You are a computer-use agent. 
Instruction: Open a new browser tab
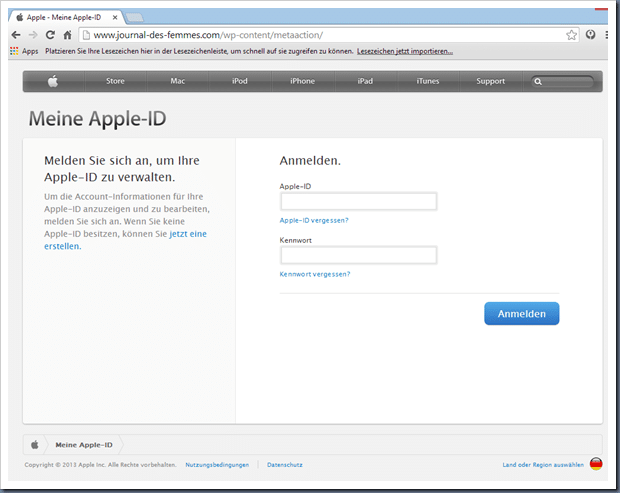coord(134,17)
